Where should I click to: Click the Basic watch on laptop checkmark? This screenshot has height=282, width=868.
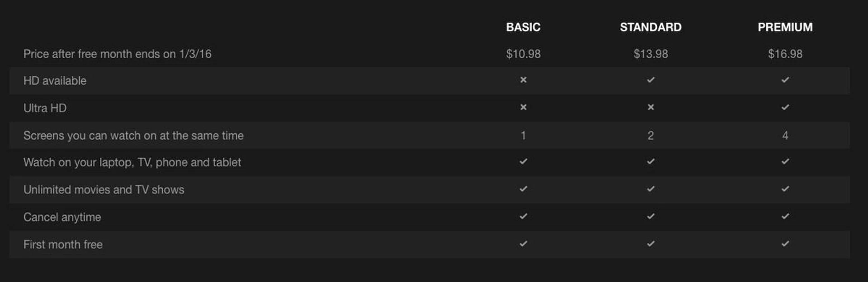click(x=523, y=162)
